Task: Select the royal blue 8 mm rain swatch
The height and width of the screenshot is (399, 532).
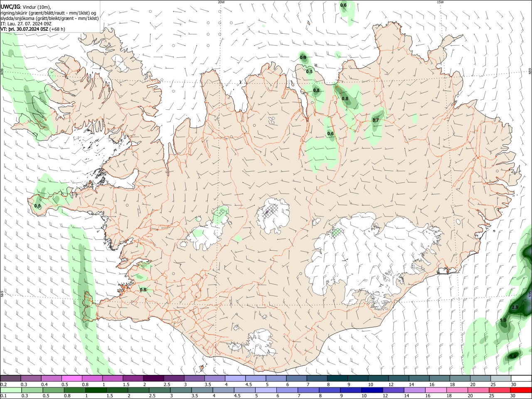Action: pyautogui.click(x=329, y=390)
